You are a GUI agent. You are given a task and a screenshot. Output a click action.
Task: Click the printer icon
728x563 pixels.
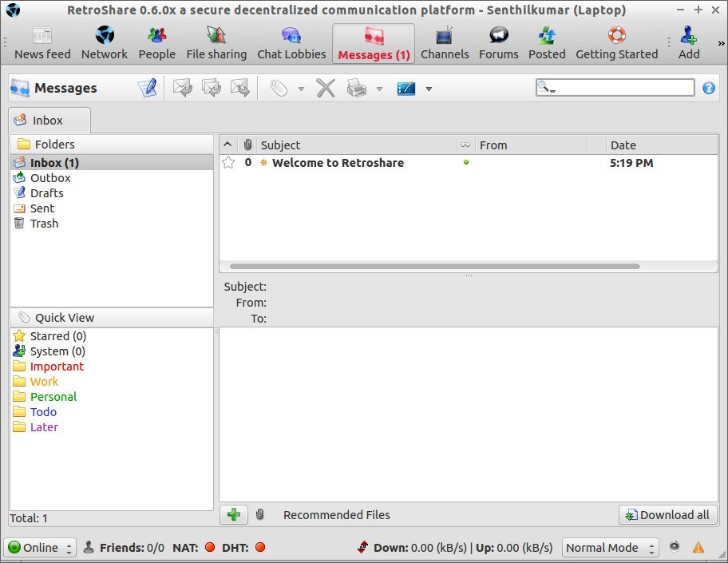coord(357,88)
